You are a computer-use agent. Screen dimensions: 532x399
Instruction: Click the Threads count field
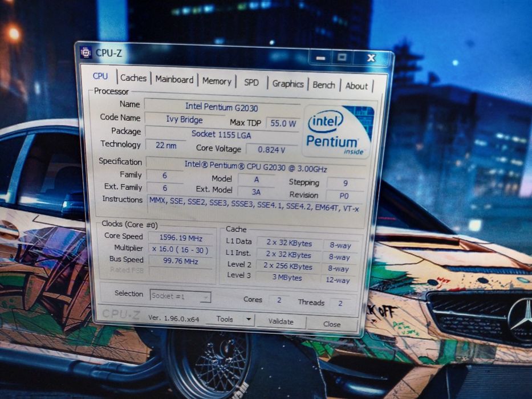tap(340, 303)
